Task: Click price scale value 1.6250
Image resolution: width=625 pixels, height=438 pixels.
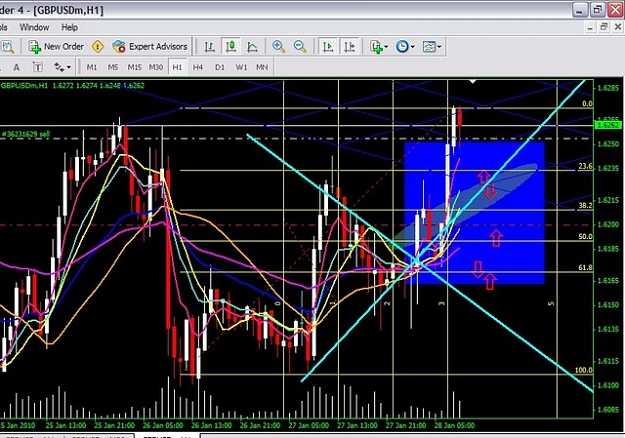Action: click(609, 144)
